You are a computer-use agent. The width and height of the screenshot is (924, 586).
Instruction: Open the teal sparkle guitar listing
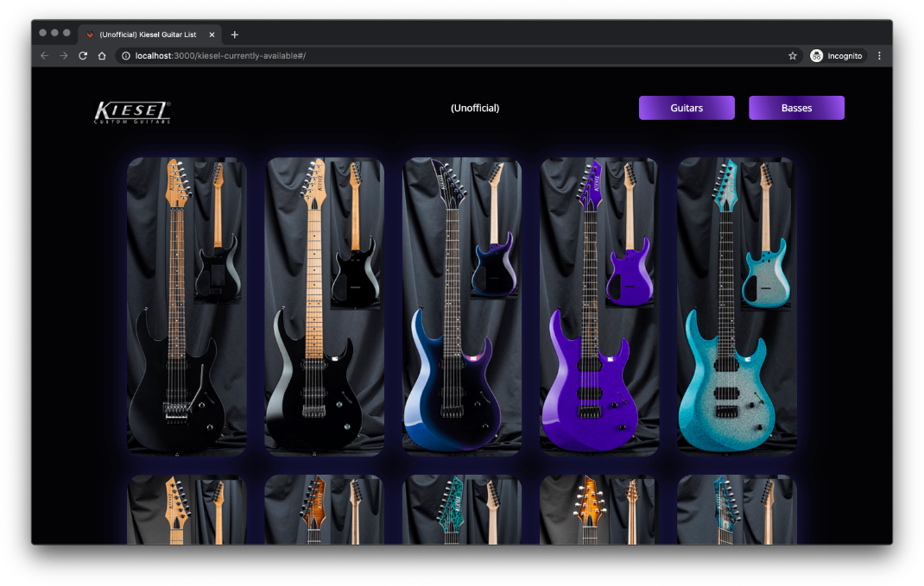click(x=737, y=306)
